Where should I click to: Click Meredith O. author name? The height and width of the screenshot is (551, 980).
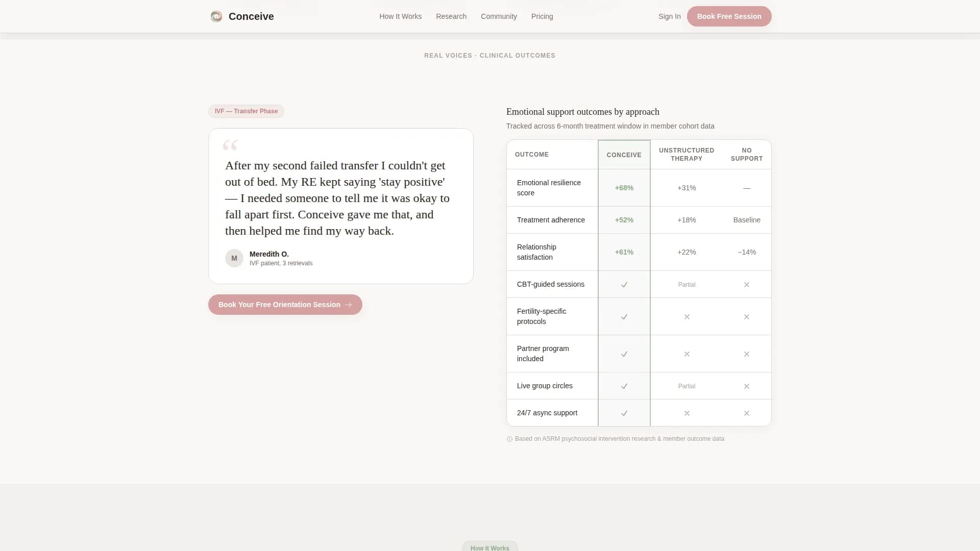269,254
